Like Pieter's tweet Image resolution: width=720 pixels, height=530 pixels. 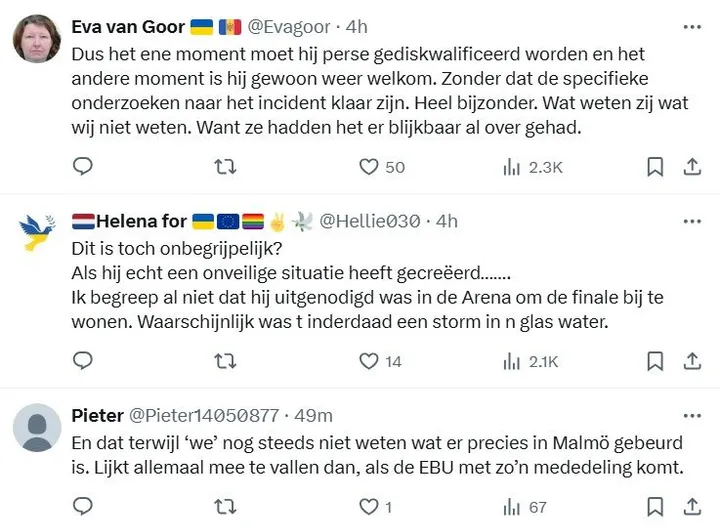coord(370,507)
